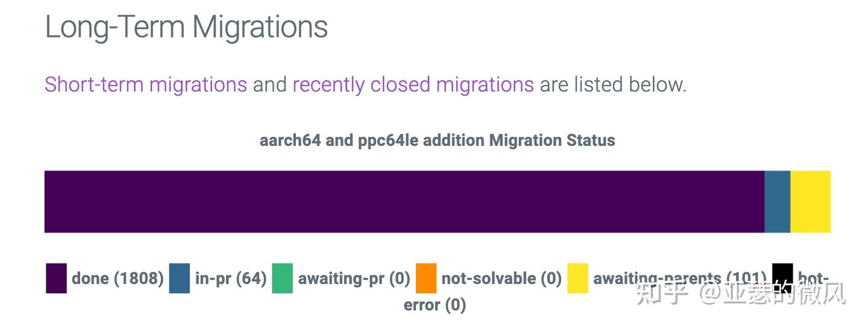Click the aarch64 and ppc64le chart title
This screenshot has height=328, width=868.
[x=437, y=140]
